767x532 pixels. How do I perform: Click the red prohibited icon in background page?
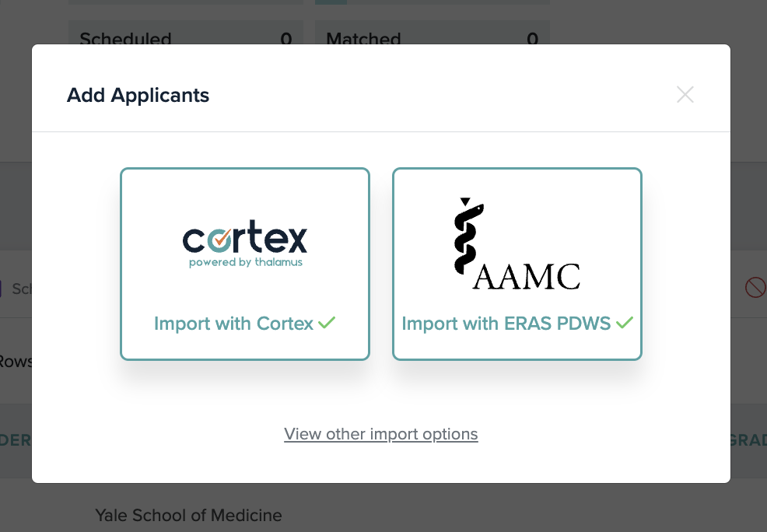pyautogui.click(x=755, y=287)
